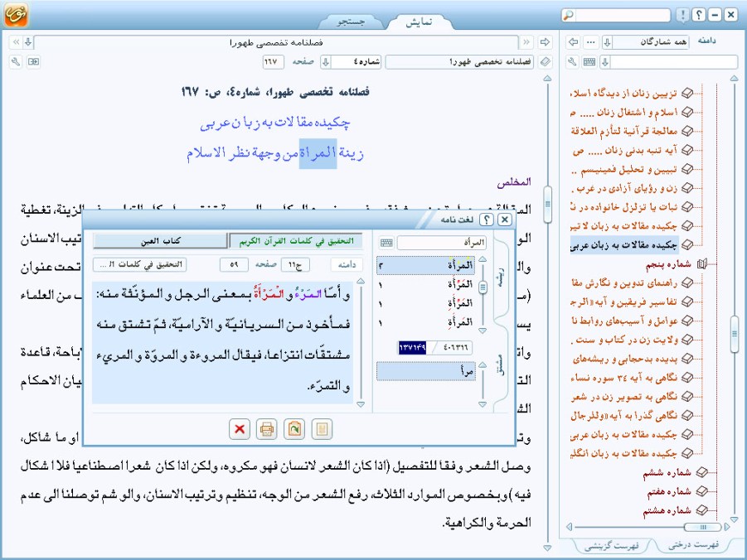The image size is (747, 560).
Task: Open the dropdown arrow of the sidebar search field
Action: click(x=605, y=62)
